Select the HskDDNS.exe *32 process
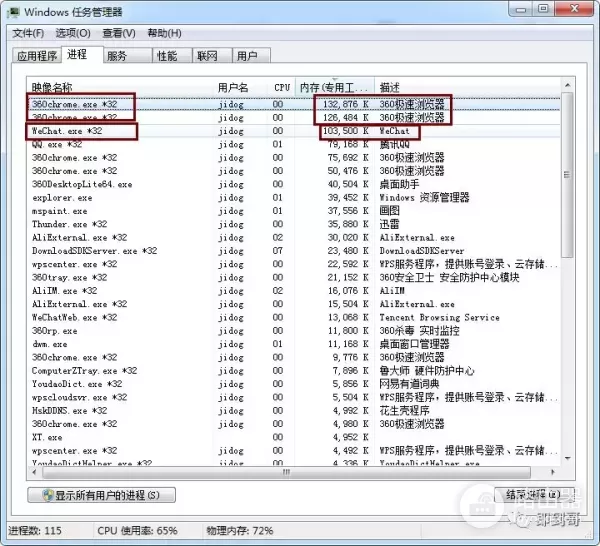 pos(69,411)
